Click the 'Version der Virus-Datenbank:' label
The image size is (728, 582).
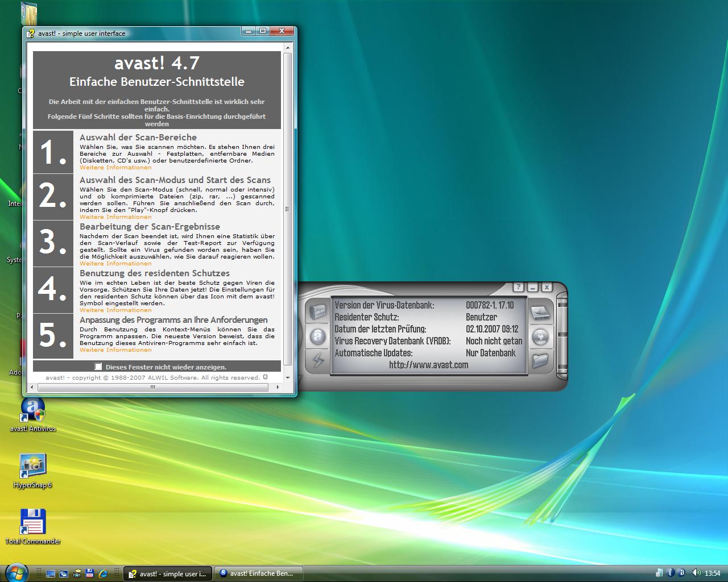pos(384,305)
